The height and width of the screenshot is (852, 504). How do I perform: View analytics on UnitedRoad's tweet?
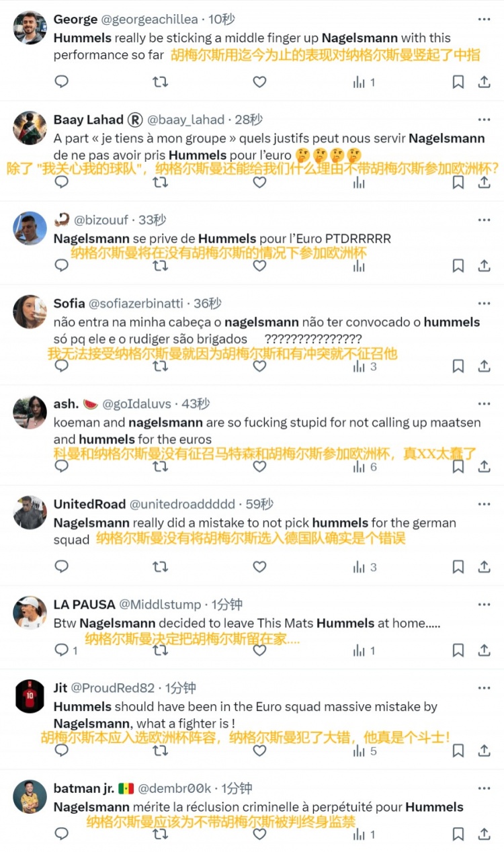click(364, 567)
